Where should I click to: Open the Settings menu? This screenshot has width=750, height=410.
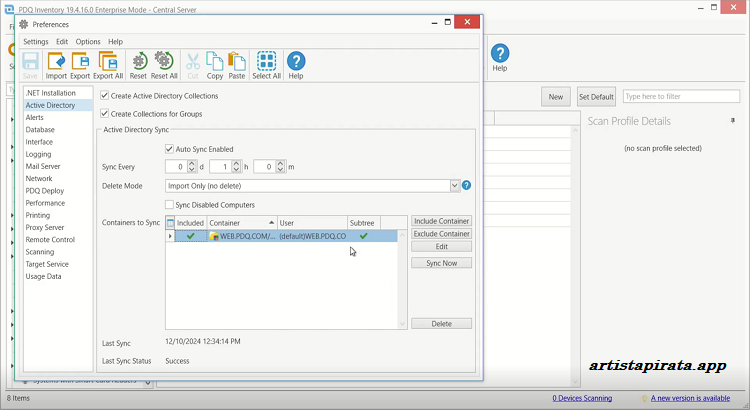coord(36,42)
